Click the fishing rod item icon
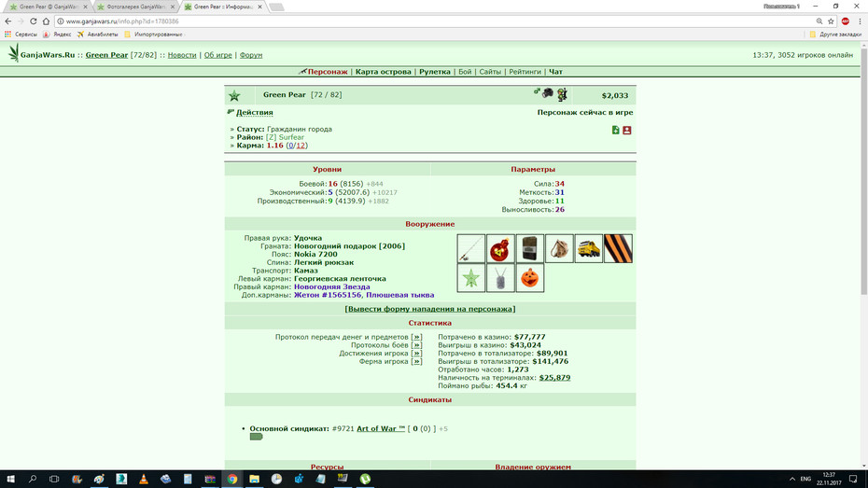 coord(471,248)
